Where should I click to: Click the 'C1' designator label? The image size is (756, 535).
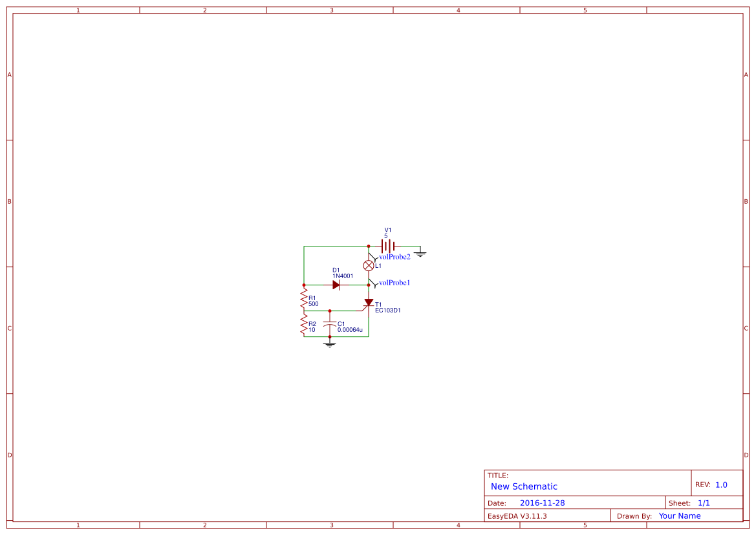(341, 324)
